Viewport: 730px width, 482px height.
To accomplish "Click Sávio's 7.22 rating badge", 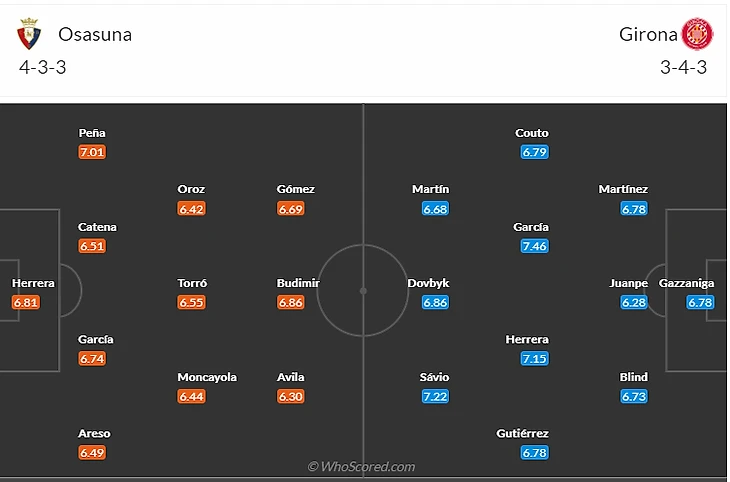I will 435,397.
